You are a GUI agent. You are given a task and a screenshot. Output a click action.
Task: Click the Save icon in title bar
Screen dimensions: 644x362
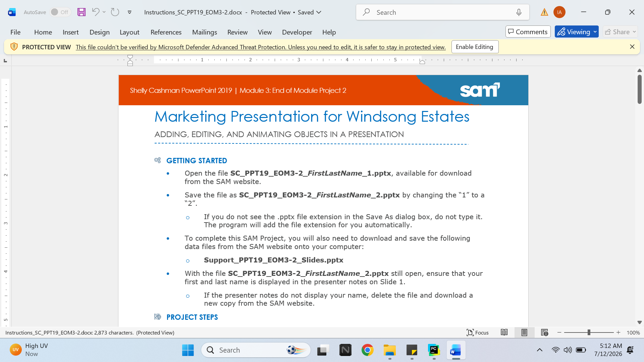(82, 12)
